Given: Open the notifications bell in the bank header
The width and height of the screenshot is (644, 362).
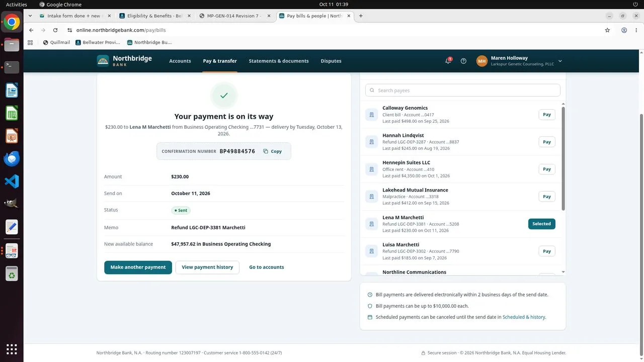Looking at the screenshot, I should click(448, 61).
